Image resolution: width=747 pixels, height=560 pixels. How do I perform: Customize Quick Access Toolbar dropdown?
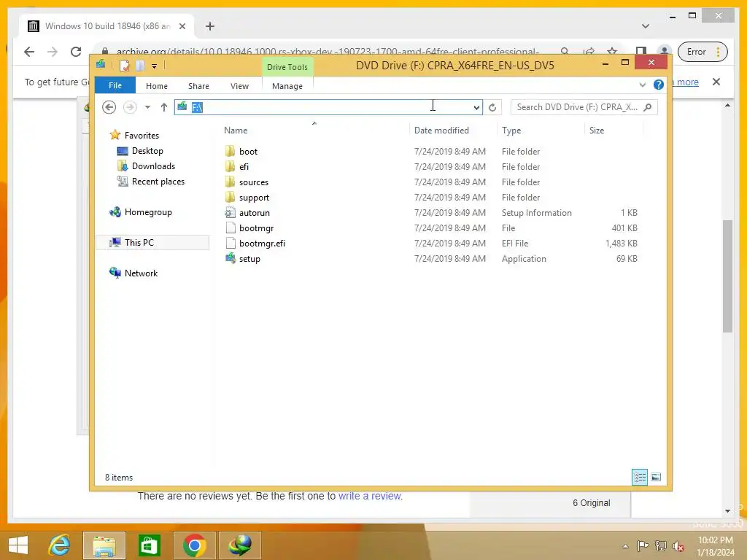pyautogui.click(x=155, y=66)
